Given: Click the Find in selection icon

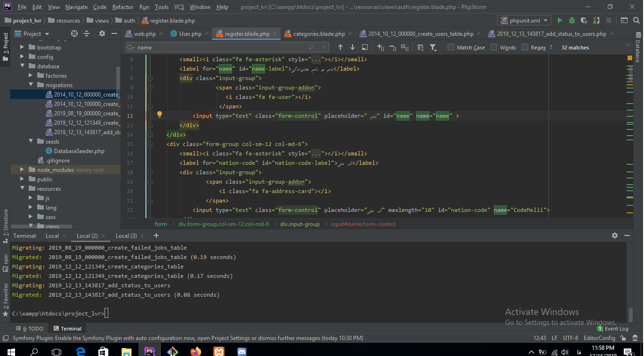Looking at the screenshot, I should click(x=365, y=47).
